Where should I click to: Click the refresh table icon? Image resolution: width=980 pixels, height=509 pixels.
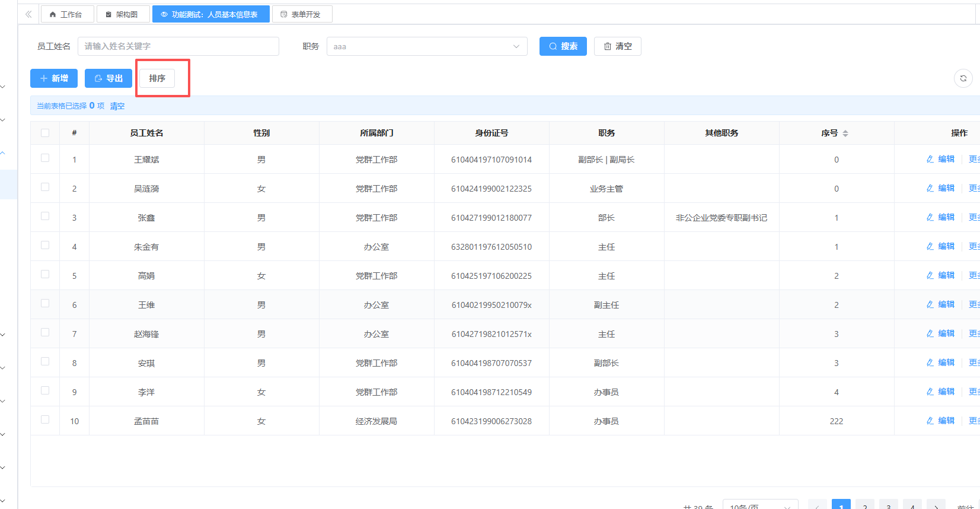click(x=963, y=78)
